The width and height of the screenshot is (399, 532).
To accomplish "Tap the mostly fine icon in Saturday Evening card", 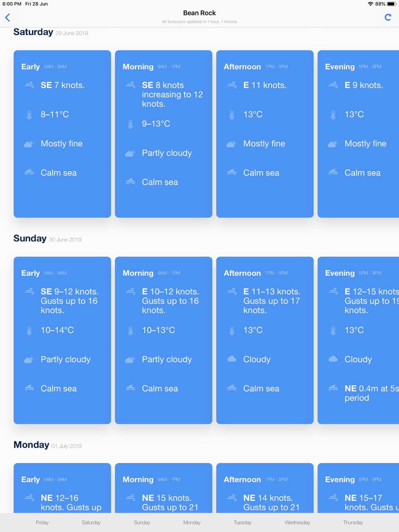I will pyautogui.click(x=333, y=144).
